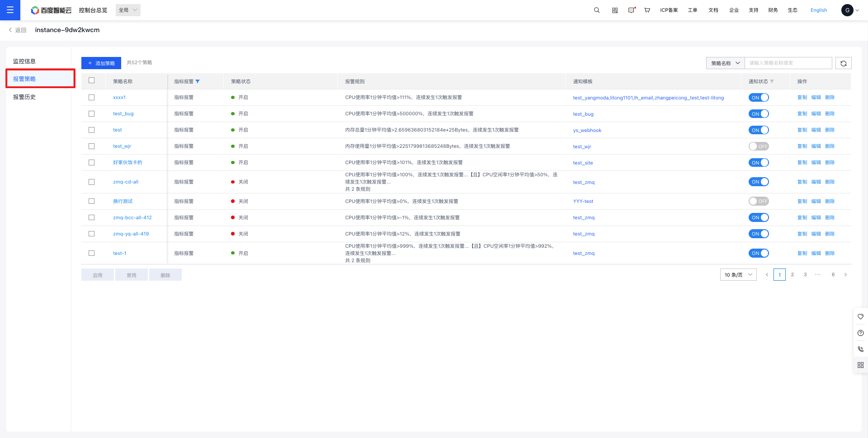Click 复制 for the xxxx1 policy
The width and height of the screenshot is (868, 438).
click(x=802, y=98)
